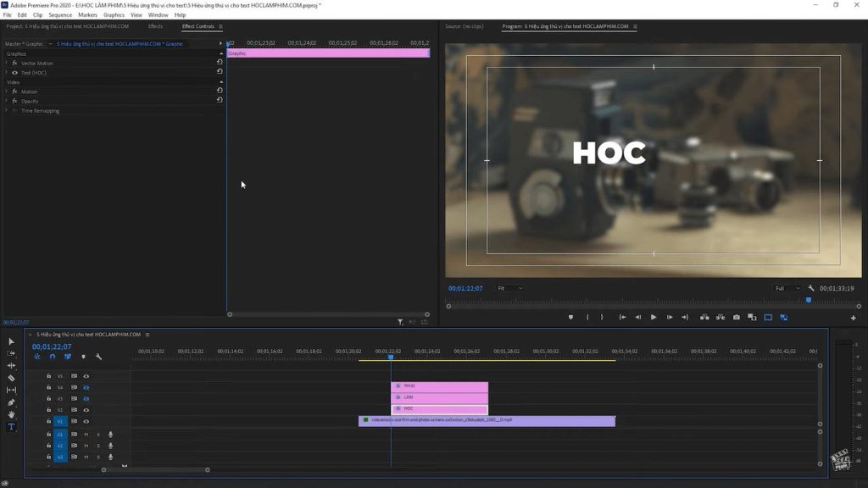Viewport: 868px width, 488px height.
Task: Activate the Type tool
Action: (11, 427)
